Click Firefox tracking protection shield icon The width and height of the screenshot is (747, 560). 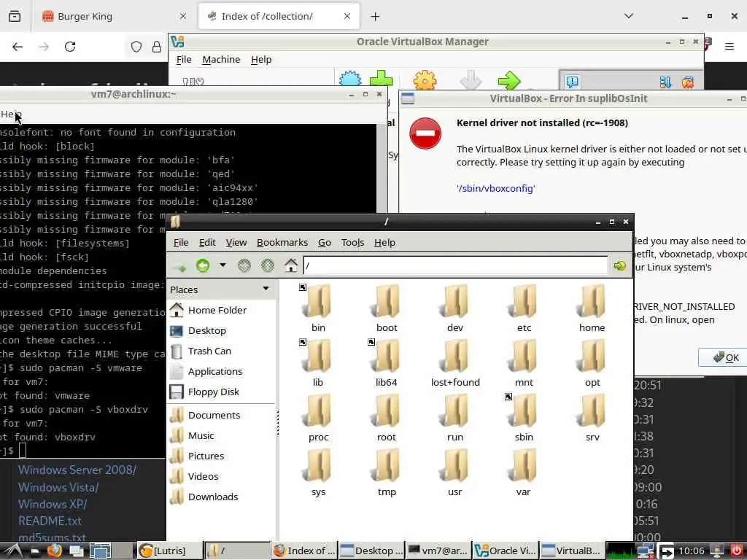[x=136, y=47]
